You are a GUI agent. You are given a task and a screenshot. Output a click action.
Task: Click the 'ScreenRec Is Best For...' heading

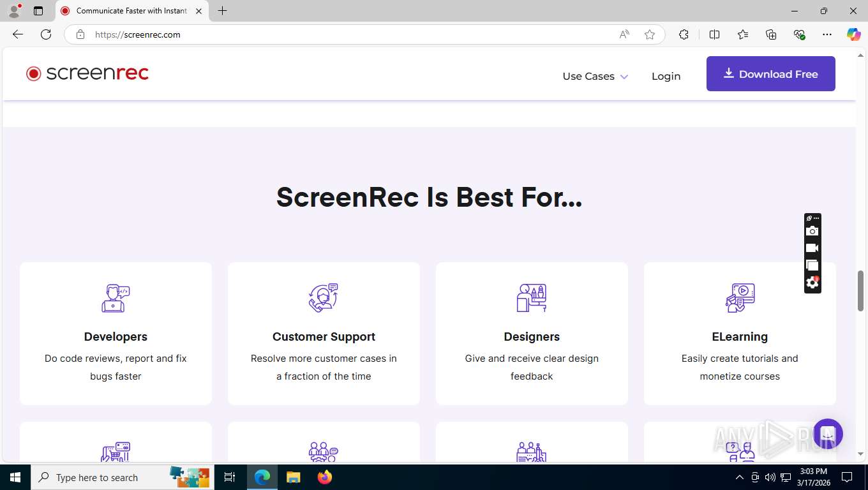click(x=429, y=197)
